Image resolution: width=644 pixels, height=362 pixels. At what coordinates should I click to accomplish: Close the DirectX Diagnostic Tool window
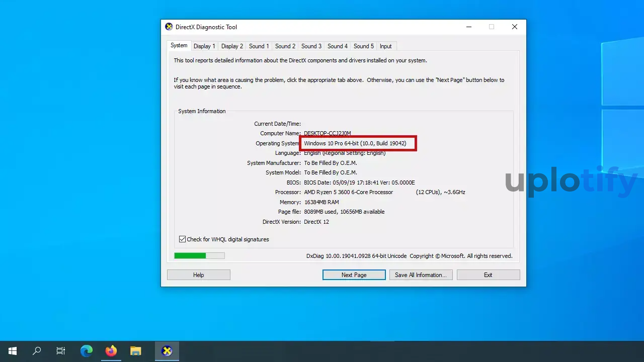pos(515,27)
